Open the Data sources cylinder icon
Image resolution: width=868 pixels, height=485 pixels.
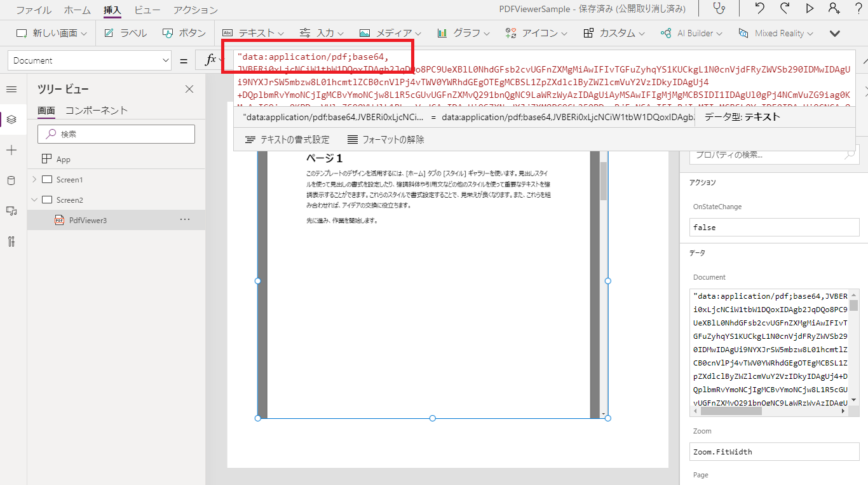(x=11, y=181)
